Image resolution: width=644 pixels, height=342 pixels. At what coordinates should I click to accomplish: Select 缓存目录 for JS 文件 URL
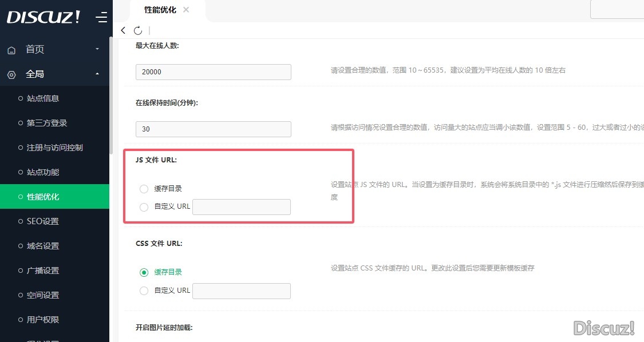[x=144, y=189]
